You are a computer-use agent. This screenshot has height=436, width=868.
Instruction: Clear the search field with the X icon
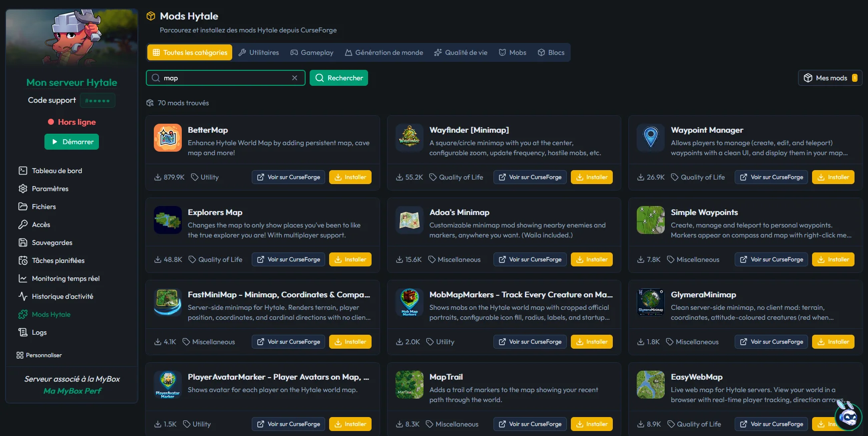pos(295,78)
